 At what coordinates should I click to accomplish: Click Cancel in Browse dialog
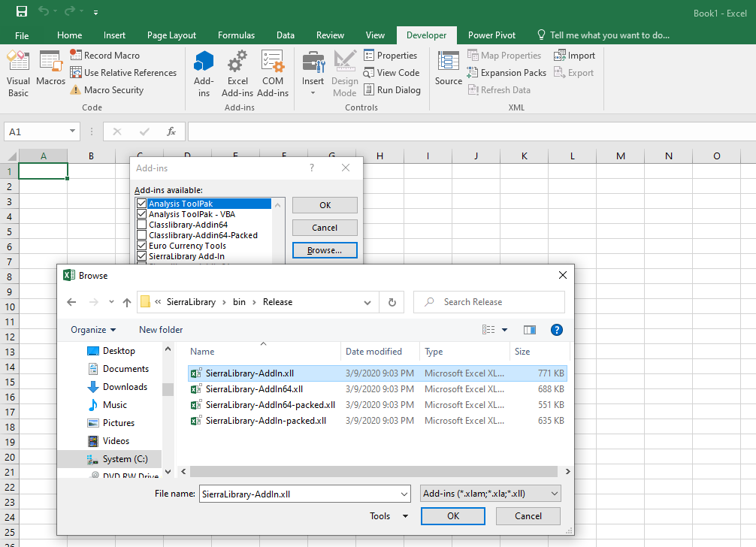click(528, 516)
